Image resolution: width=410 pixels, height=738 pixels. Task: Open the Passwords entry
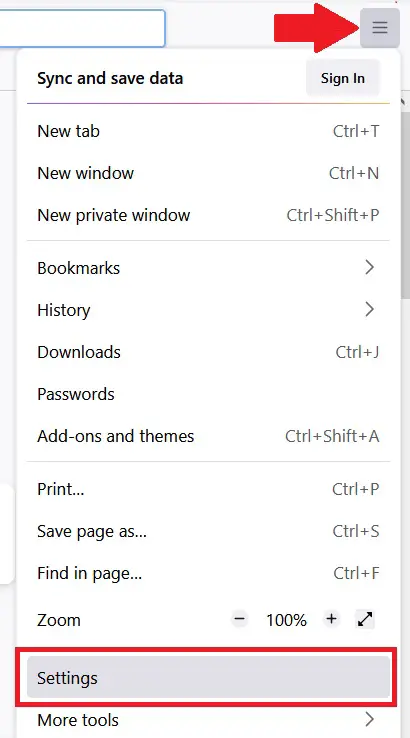click(209, 394)
